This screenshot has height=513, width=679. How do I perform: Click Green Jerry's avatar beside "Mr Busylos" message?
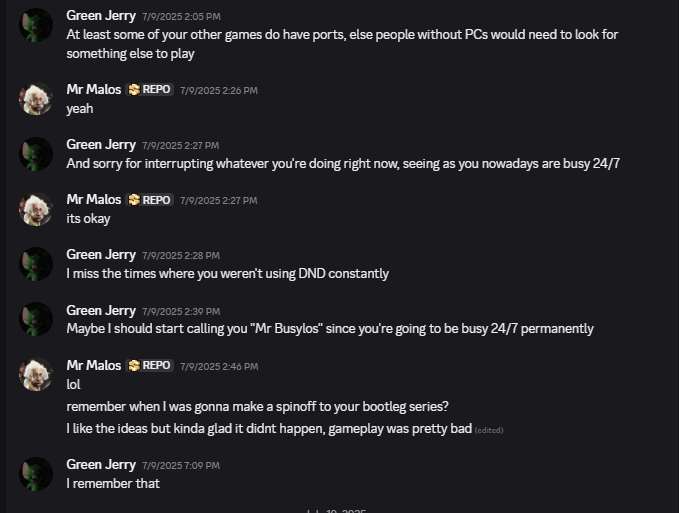(37, 319)
